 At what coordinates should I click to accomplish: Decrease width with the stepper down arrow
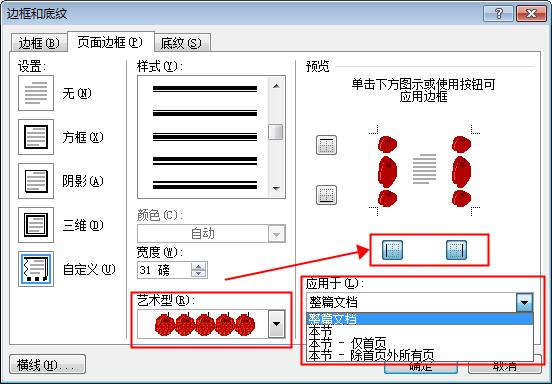coord(199,273)
